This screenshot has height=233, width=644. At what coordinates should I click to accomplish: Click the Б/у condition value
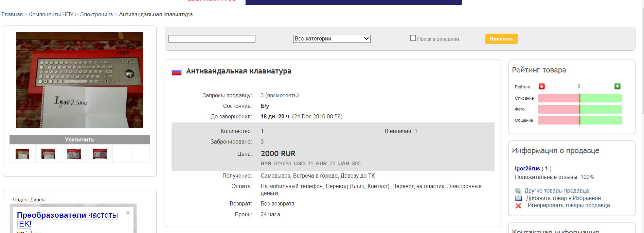(265, 106)
